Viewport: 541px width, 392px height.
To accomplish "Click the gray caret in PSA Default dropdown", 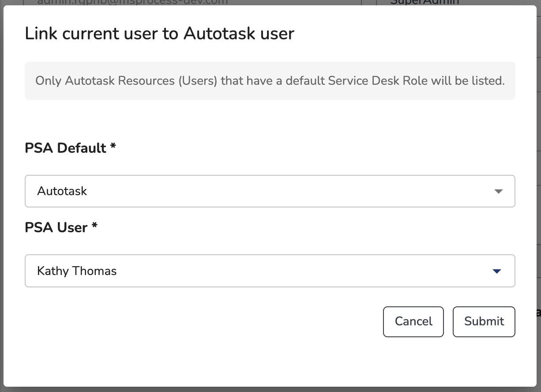I will click(x=498, y=192).
